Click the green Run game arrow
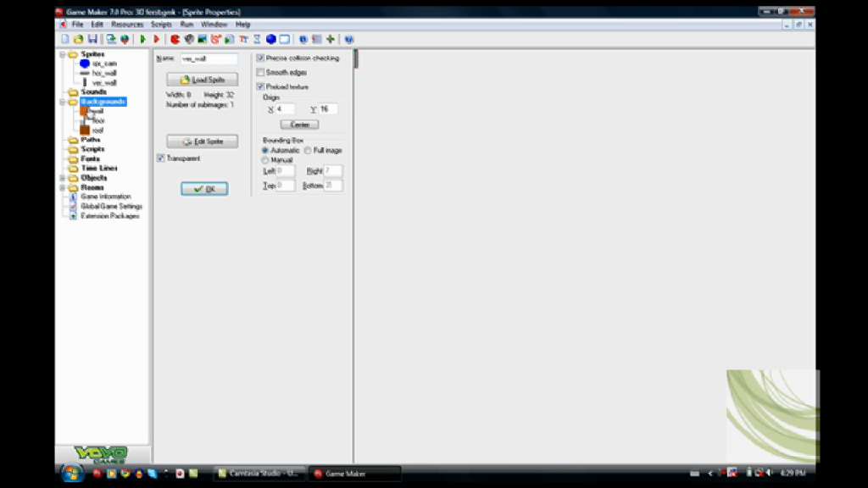The image size is (868, 488). coord(142,39)
